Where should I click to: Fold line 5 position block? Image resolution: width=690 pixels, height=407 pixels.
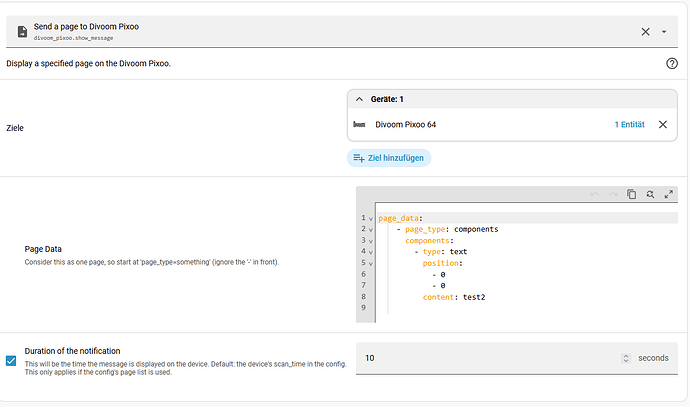click(x=371, y=264)
